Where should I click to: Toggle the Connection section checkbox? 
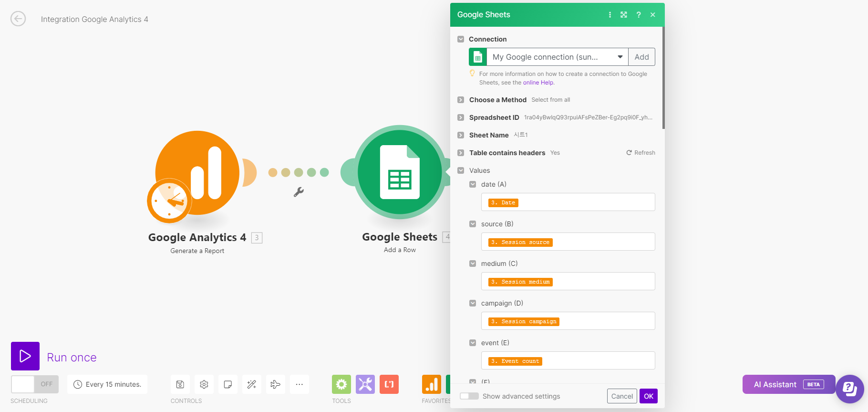(461, 39)
